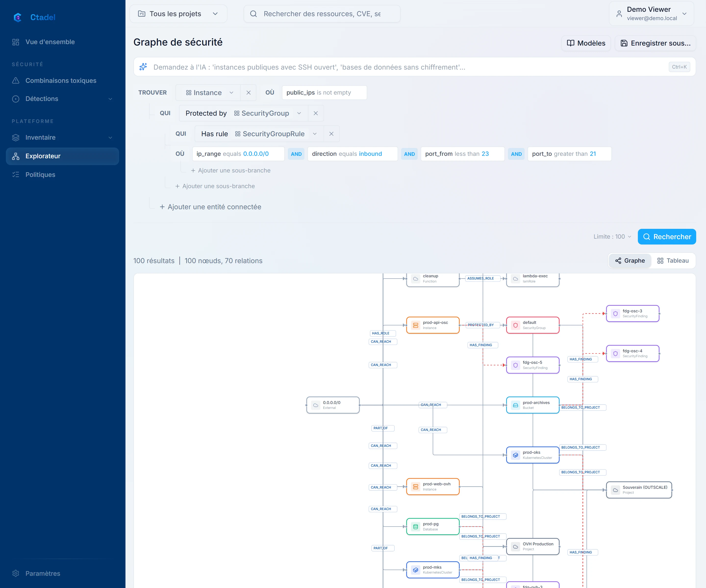Edit ip_range equals 0.0.0.0/0 condition
The height and width of the screenshot is (588, 706).
coord(238,154)
